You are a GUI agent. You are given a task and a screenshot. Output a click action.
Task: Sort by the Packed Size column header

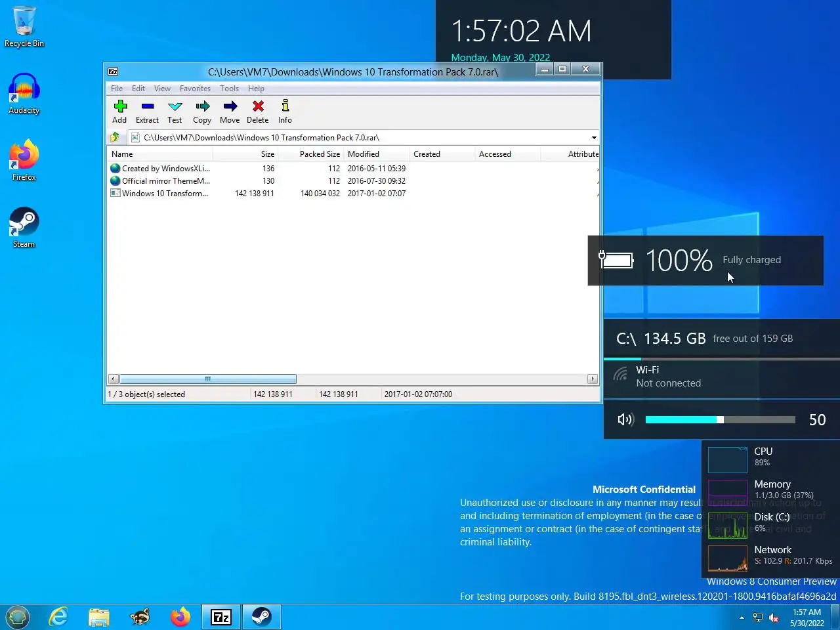[311, 154]
